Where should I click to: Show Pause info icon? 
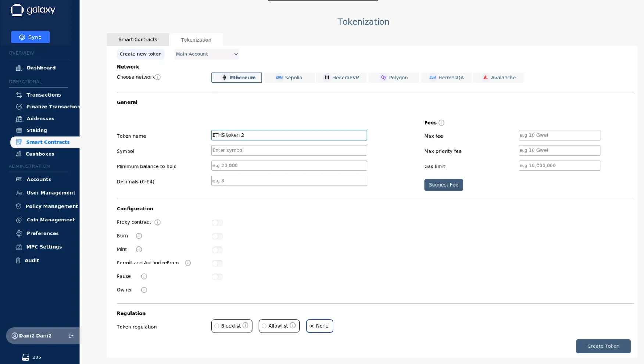144,277
